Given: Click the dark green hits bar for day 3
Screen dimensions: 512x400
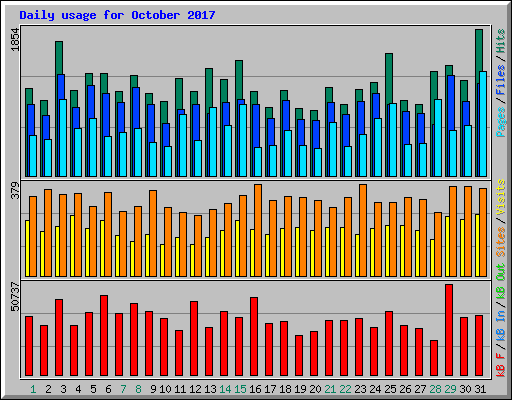Looking at the screenshot, I should click(59, 57).
